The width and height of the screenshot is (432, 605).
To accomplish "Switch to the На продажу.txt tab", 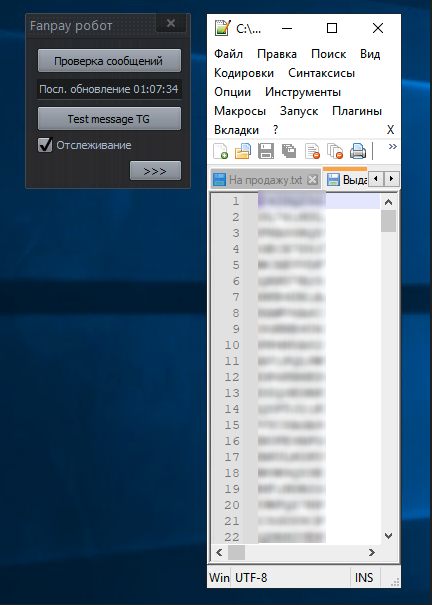I will [x=265, y=180].
